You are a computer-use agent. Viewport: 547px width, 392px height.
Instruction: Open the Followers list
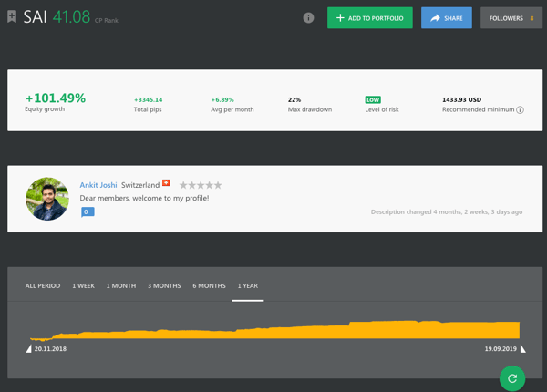[511, 18]
